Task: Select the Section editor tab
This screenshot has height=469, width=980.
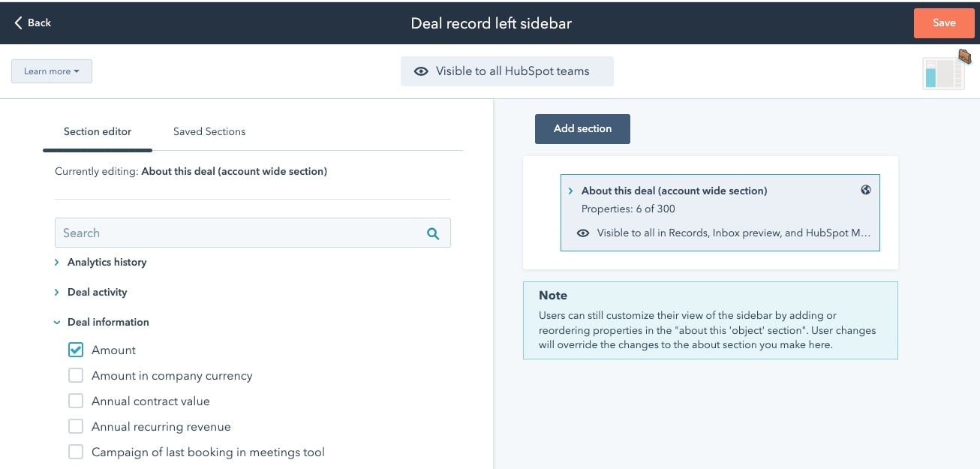Action: 98,131
